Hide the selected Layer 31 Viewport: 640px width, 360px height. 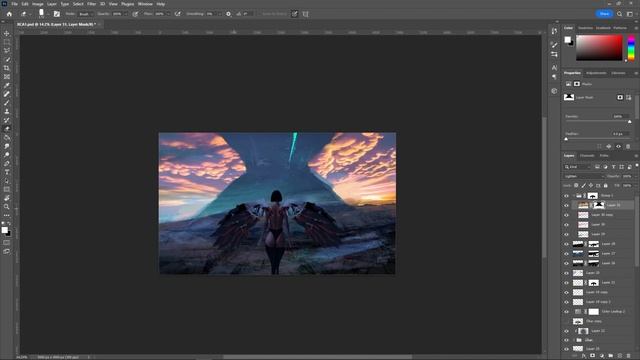click(566, 205)
